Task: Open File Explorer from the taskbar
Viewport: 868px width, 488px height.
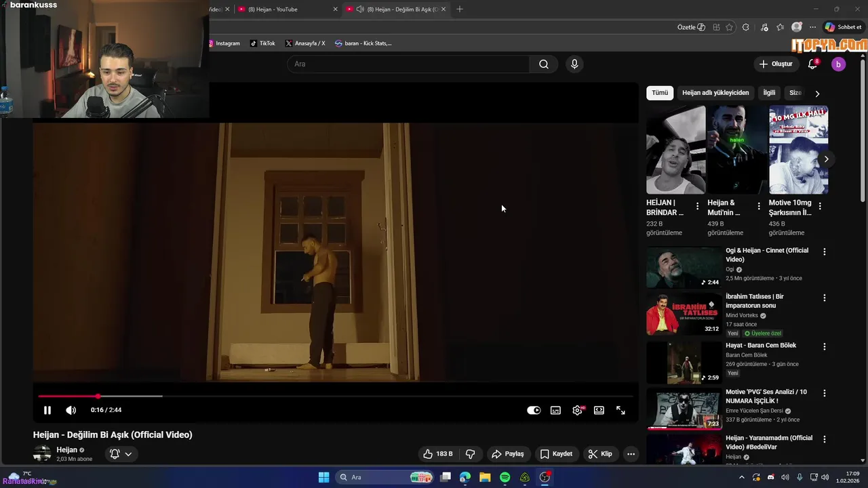Action: (485, 477)
